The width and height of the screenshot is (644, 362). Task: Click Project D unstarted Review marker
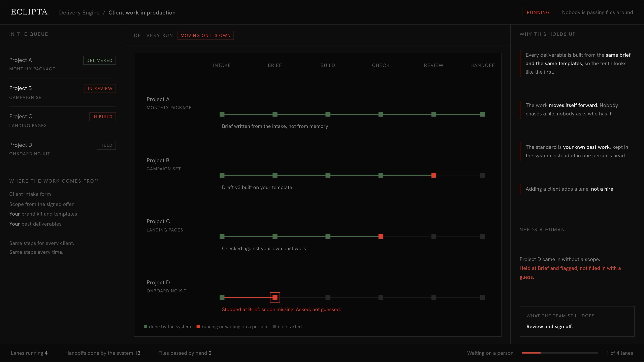tap(434, 297)
